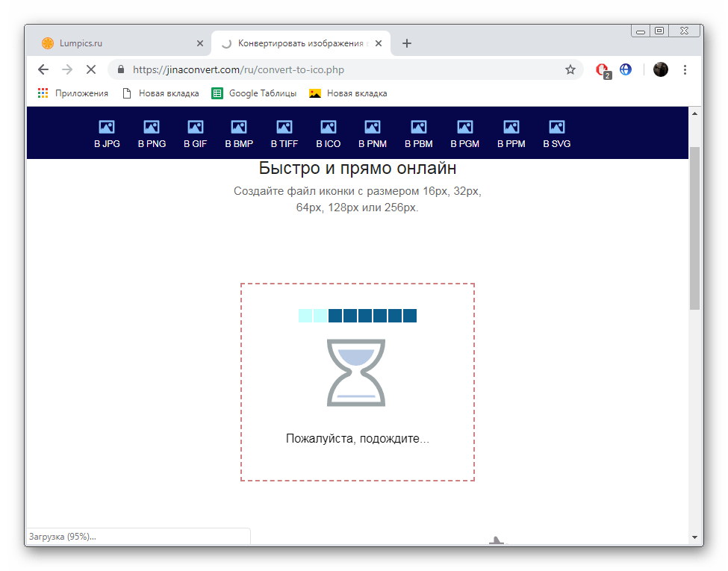
Task: Click the upload progress bar
Action: 358,316
